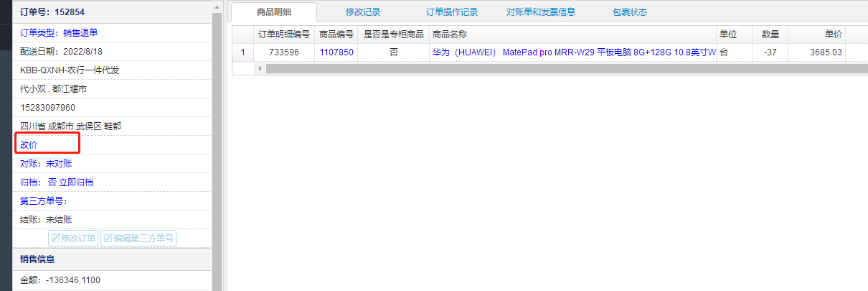Open the 修改记录 tab
This screenshot has height=291, width=868.
pyautogui.click(x=362, y=12)
